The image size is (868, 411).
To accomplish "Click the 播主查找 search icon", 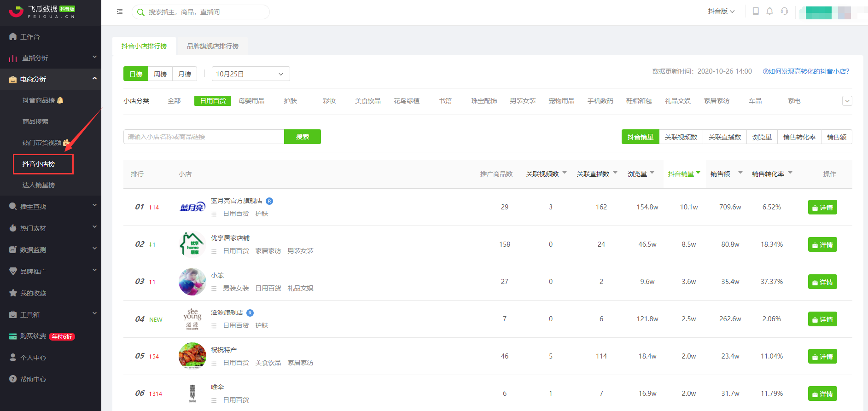I will coord(13,206).
